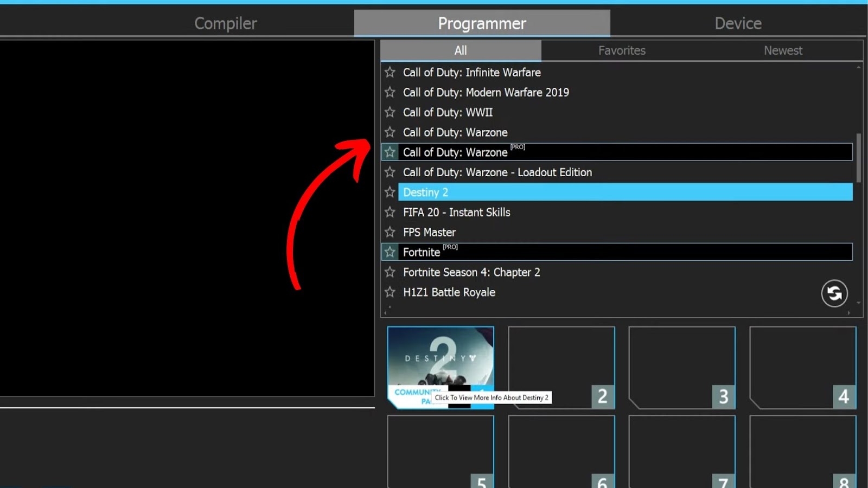Choose Call of Duty: WWII from list

[x=626, y=112]
